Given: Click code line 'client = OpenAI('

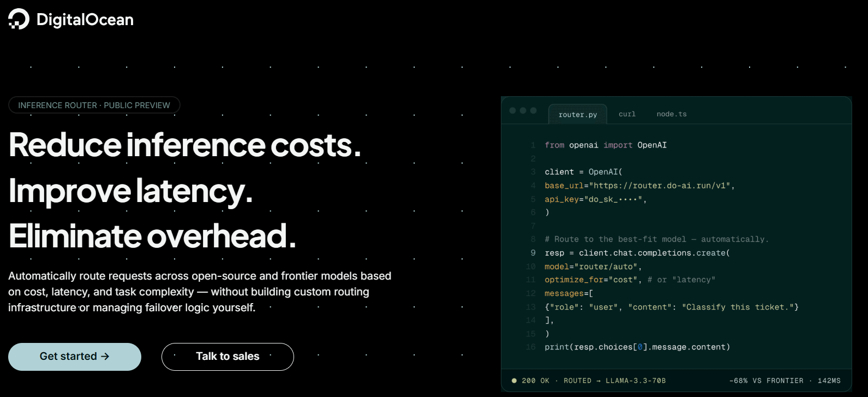Looking at the screenshot, I should click(x=583, y=172).
